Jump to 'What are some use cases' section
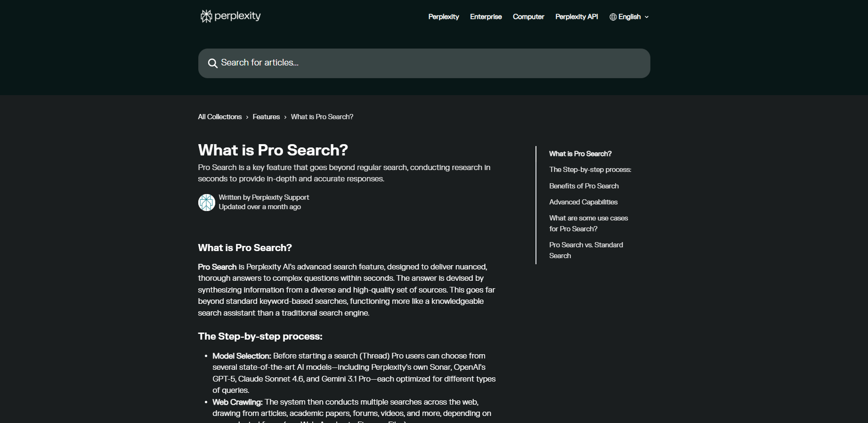 [588, 223]
